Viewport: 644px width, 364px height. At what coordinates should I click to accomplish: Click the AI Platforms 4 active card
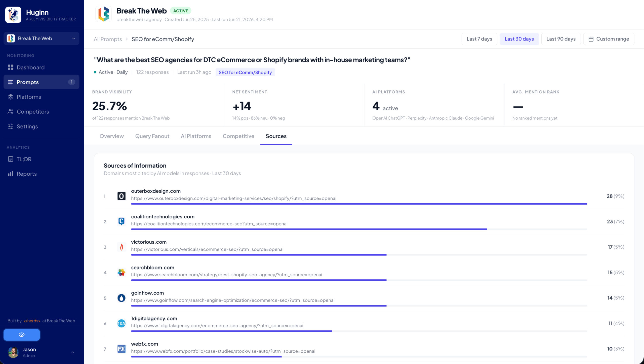(434, 105)
